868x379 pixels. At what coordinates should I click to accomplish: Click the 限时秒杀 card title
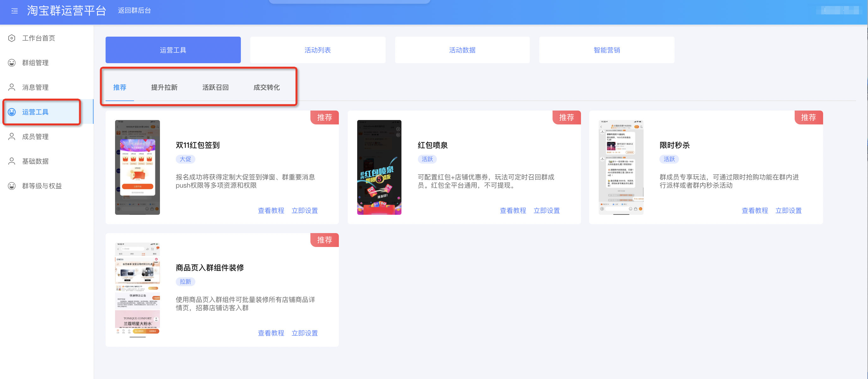point(675,145)
